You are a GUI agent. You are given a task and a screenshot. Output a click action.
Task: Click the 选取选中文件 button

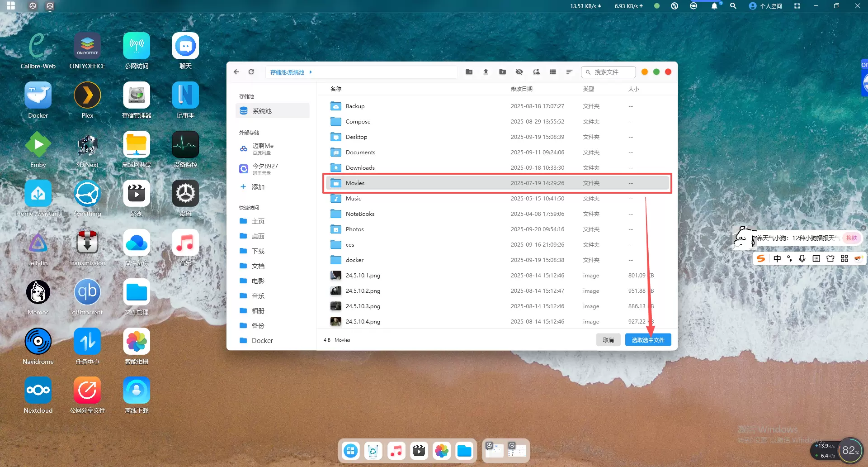(x=648, y=340)
